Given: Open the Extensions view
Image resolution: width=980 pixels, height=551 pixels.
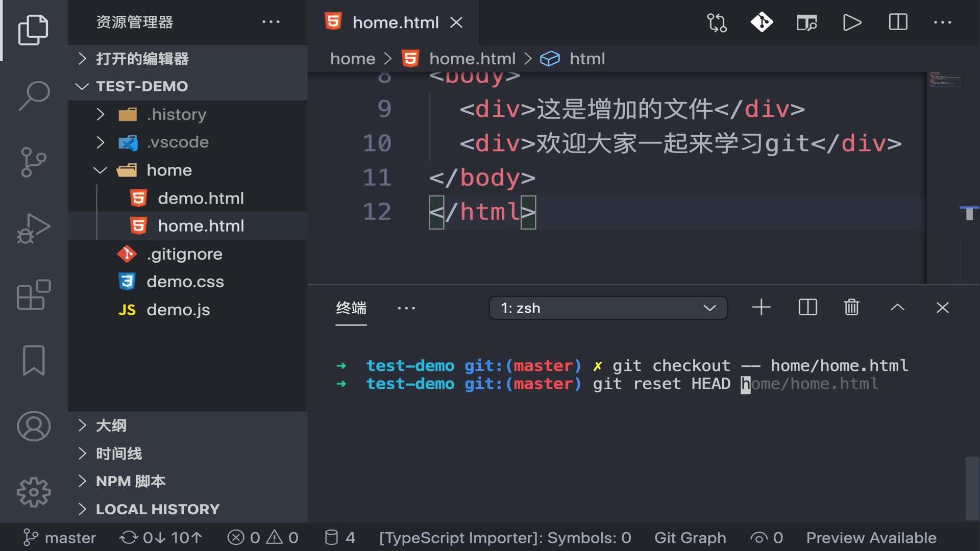Looking at the screenshot, I should coord(34,294).
